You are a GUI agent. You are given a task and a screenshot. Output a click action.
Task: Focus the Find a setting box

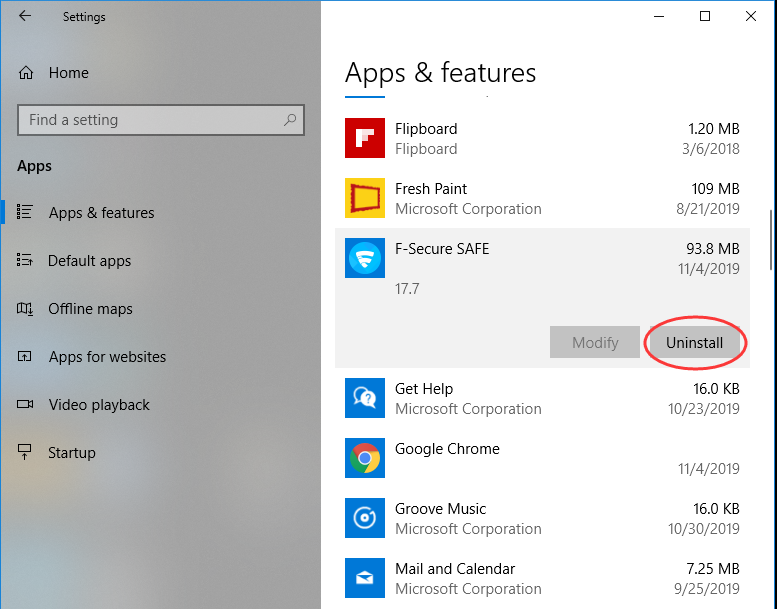pyautogui.click(x=161, y=119)
